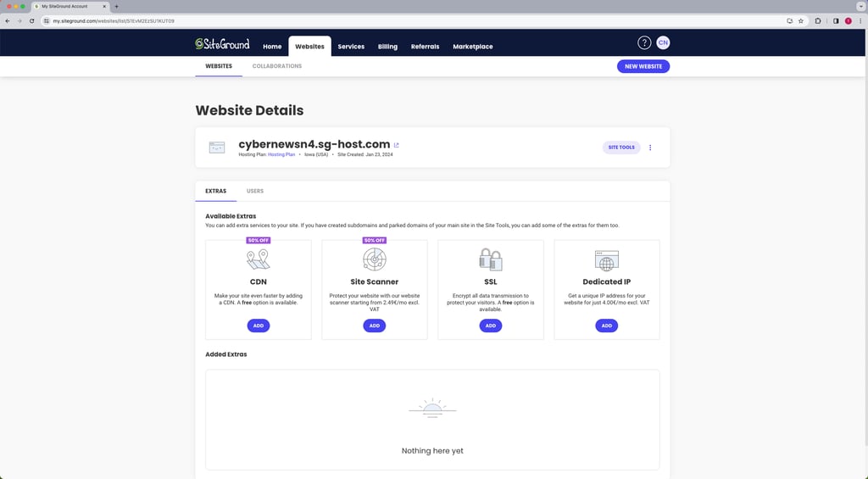The image size is (868, 479).
Task: Open browser extensions puzzle icon
Action: point(818,21)
